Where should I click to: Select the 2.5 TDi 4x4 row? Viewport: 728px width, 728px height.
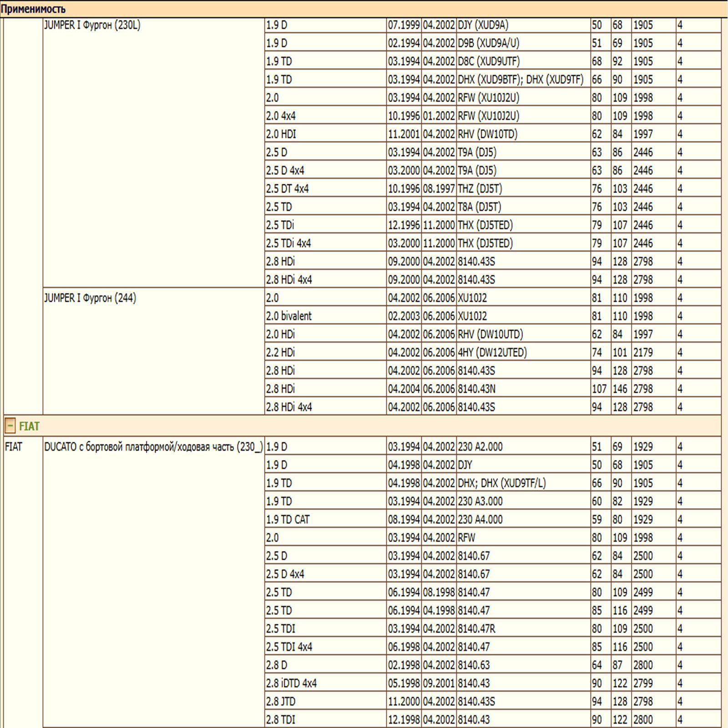coord(493,243)
